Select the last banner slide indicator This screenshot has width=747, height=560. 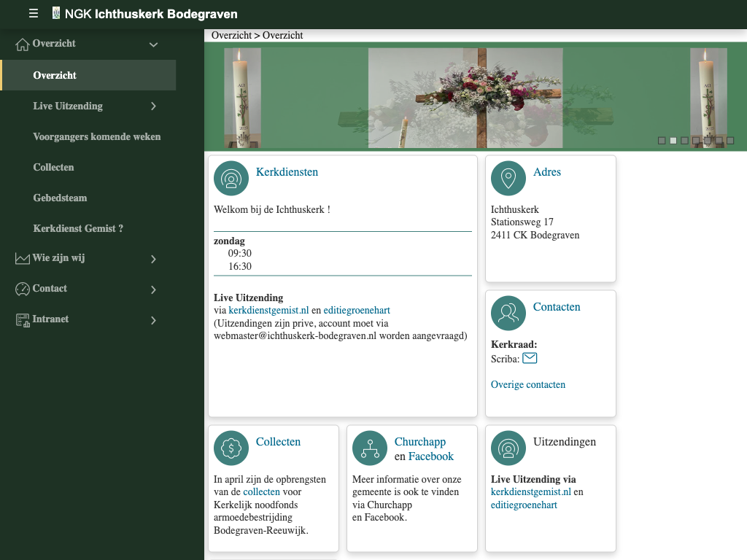[x=730, y=141]
